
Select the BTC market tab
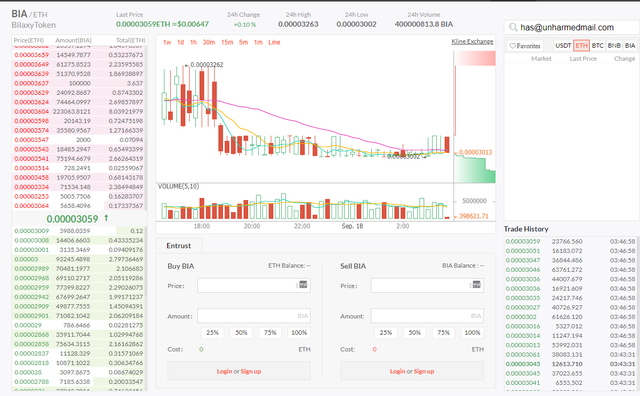pyautogui.click(x=598, y=46)
